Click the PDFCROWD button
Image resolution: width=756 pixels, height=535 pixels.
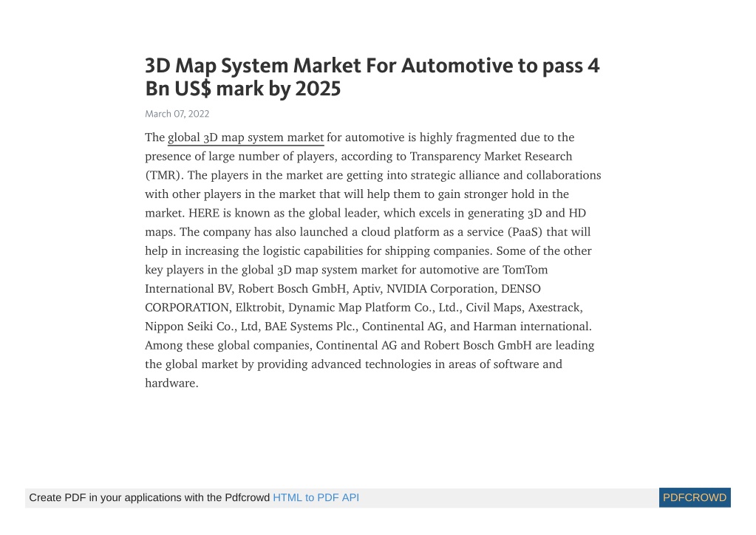695,498
